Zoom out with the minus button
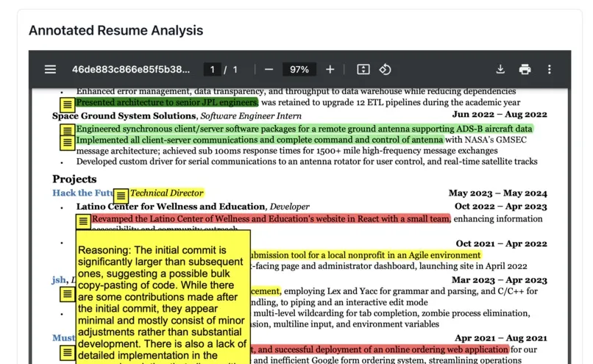Image resolution: width=593 pixels, height=364 pixels. pos(269,70)
